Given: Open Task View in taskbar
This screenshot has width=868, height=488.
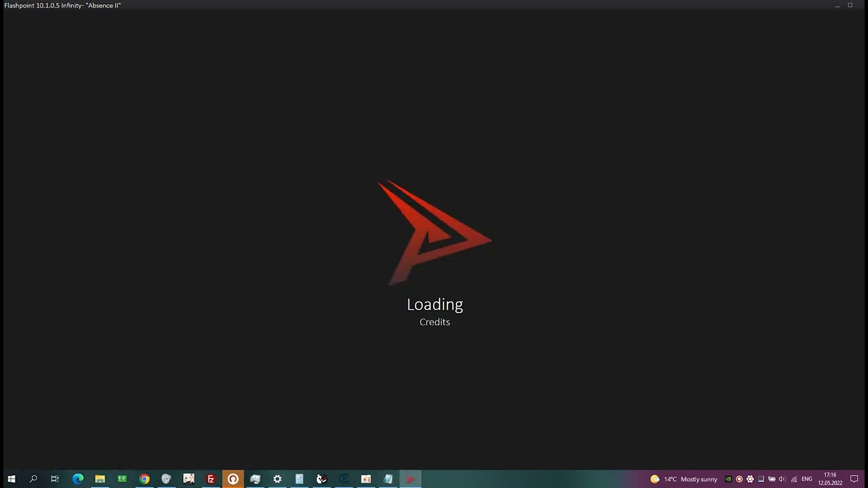Looking at the screenshot, I should pos(55,479).
